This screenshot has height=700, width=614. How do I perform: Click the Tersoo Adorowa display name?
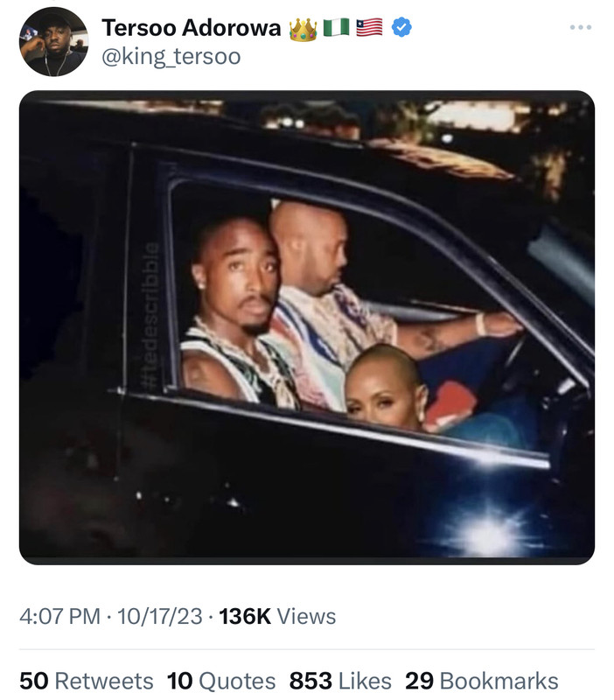click(192, 28)
